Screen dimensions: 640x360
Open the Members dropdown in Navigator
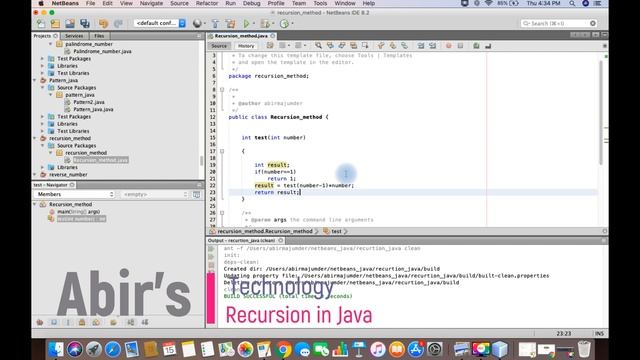coord(75,195)
